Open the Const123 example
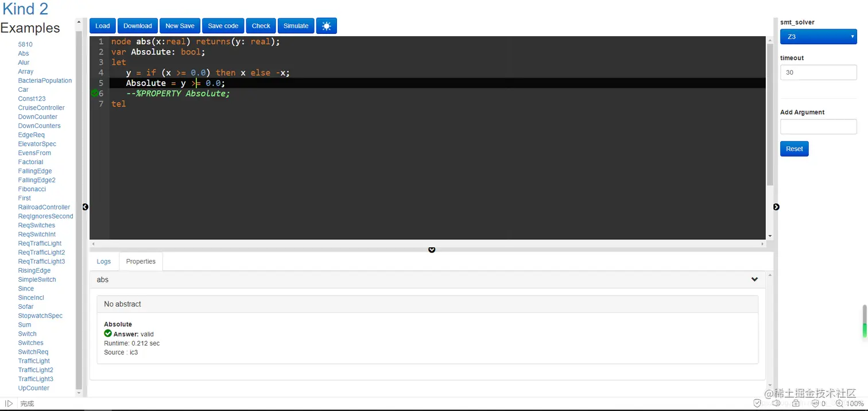Screen dimensions: 868x411 coord(32,99)
